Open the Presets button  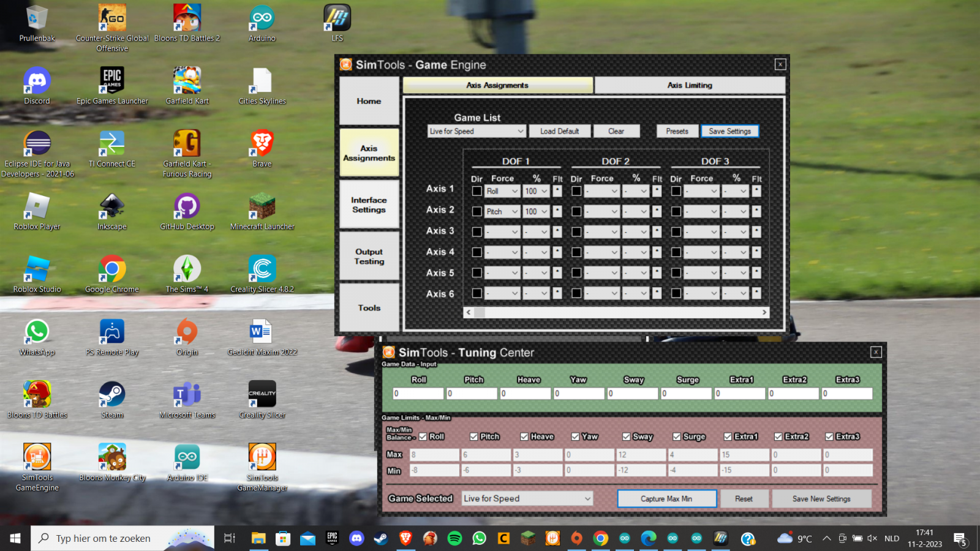pos(677,131)
